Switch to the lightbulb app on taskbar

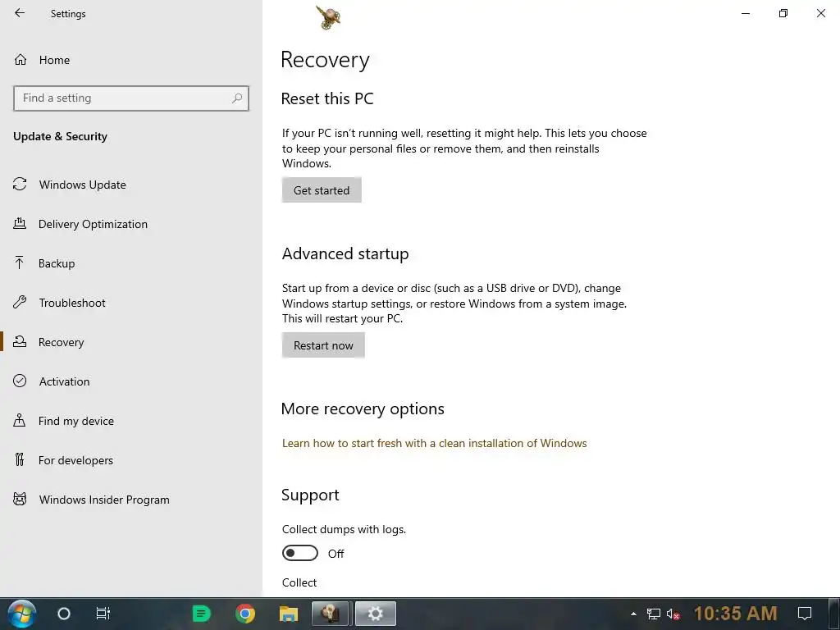pyautogui.click(x=330, y=614)
